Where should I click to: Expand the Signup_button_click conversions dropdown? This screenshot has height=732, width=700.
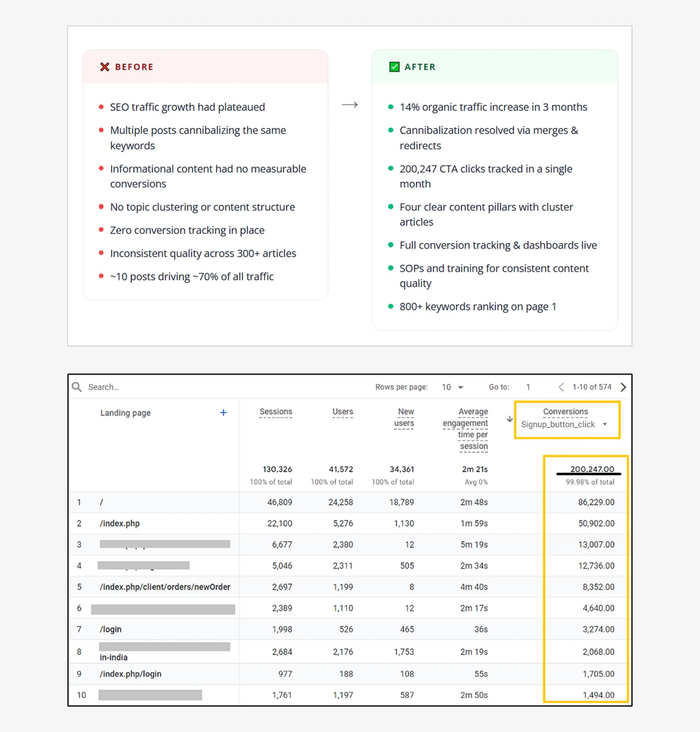604,424
